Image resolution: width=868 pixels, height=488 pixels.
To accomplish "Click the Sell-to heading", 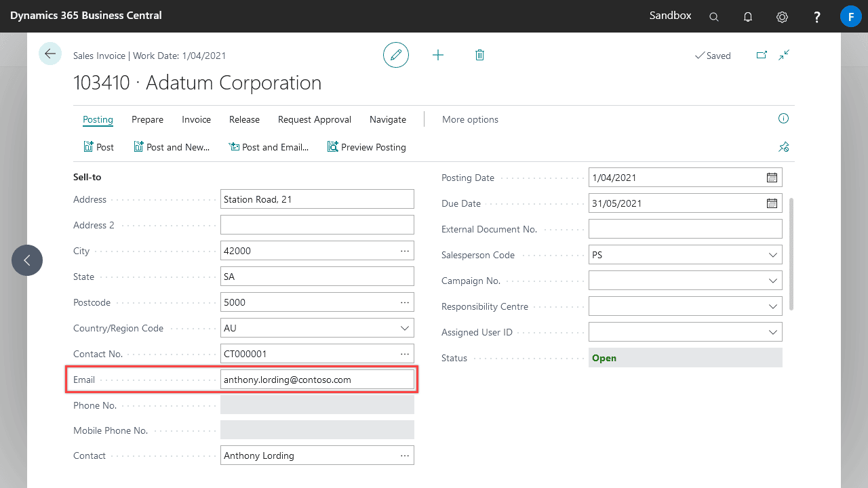I will coord(87,177).
